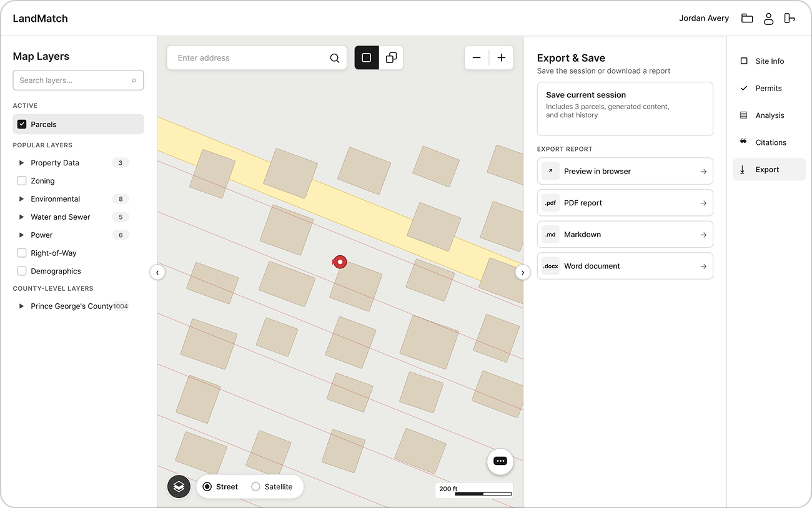Export as Markdown
Screen dimensions: 812x508
[x=625, y=235]
